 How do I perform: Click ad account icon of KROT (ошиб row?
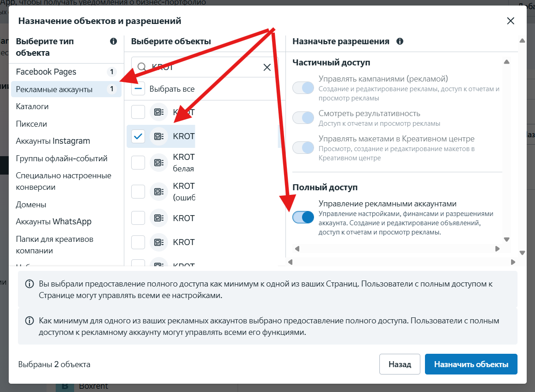click(x=159, y=192)
